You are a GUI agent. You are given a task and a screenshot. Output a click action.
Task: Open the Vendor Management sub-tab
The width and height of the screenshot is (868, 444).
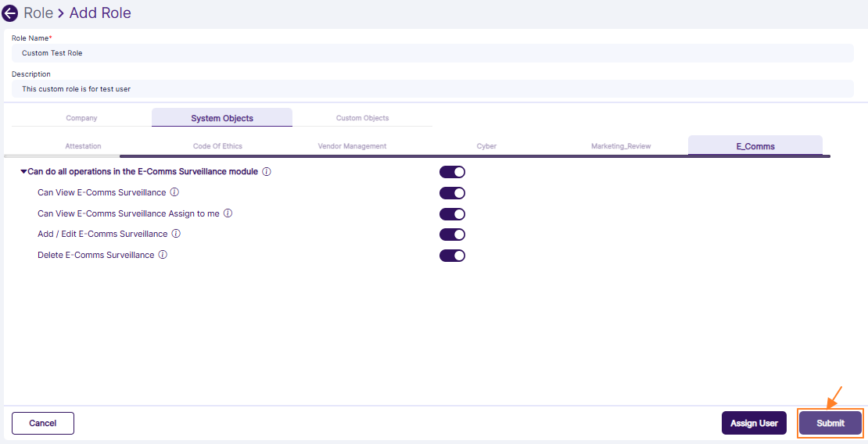[352, 146]
